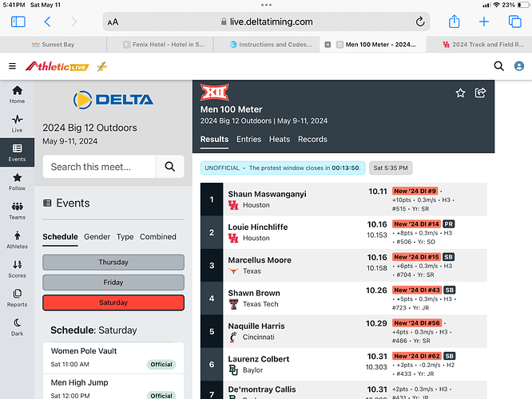Open Teams in the sidebar
Viewport: 532px width, 399px height.
[x=17, y=211]
